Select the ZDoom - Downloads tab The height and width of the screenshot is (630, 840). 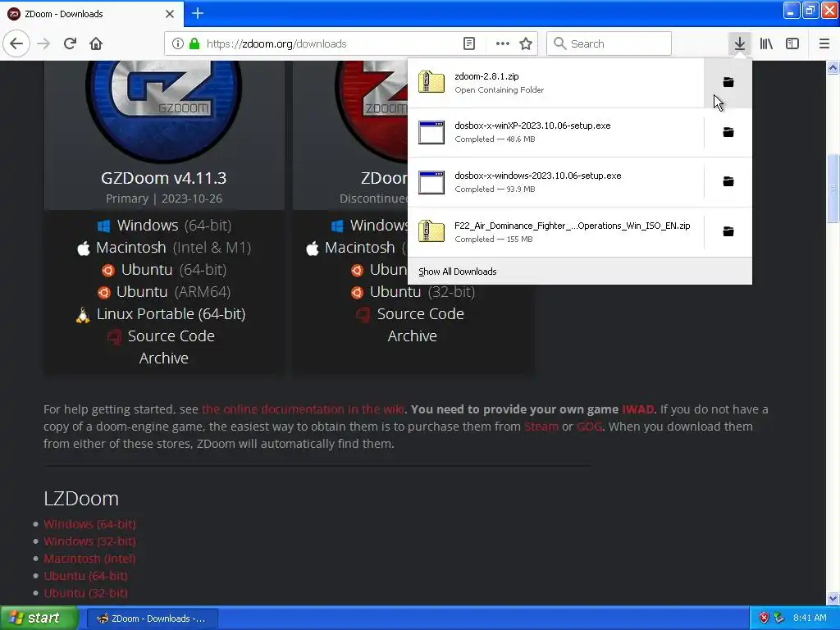pos(91,14)
